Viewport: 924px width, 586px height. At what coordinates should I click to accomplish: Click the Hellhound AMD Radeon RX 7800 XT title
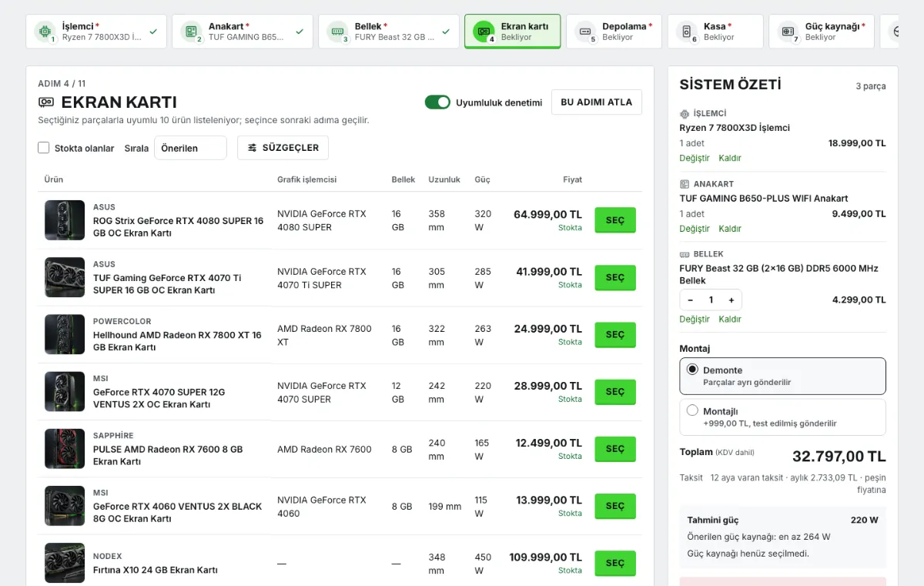(x=177, y=341)
